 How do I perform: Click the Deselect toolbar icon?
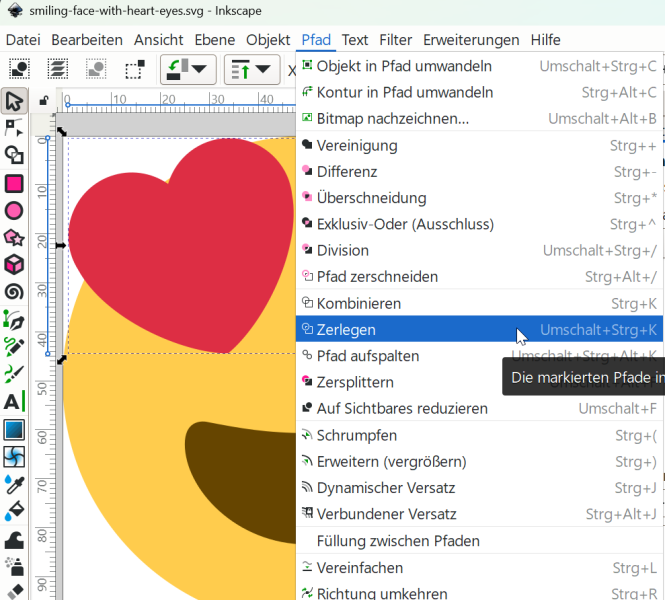(x=96, y=69)
